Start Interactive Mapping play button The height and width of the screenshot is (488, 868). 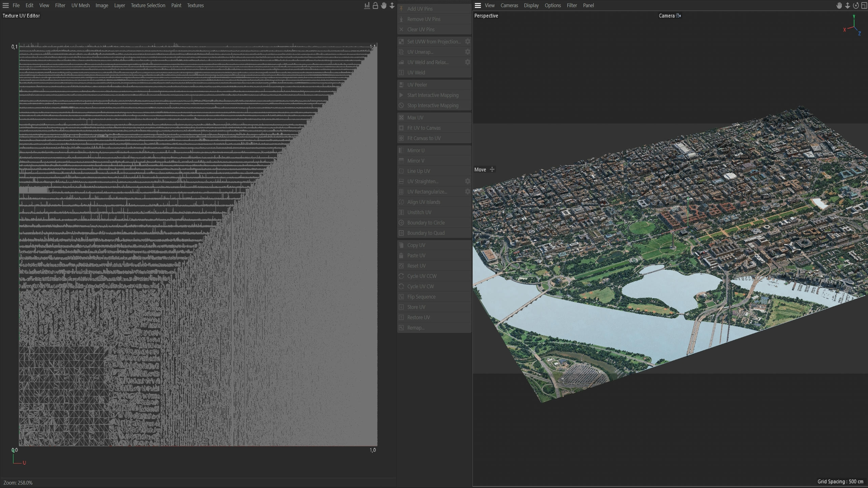(401, 95)
